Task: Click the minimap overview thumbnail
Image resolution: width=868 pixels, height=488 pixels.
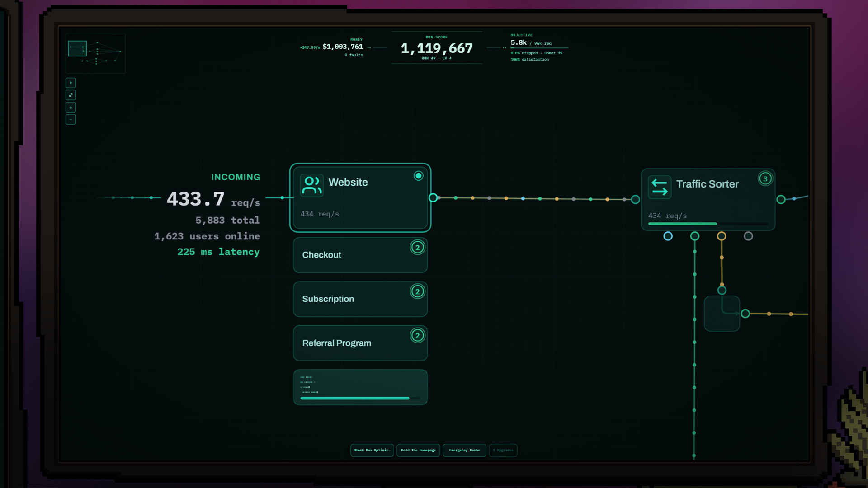Action: coord(95,53)
